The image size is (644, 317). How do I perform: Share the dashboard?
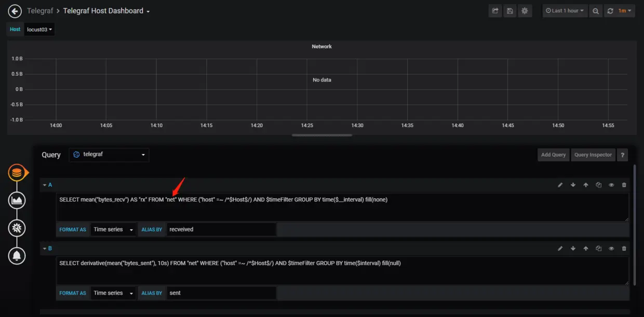tap(495, 11)
